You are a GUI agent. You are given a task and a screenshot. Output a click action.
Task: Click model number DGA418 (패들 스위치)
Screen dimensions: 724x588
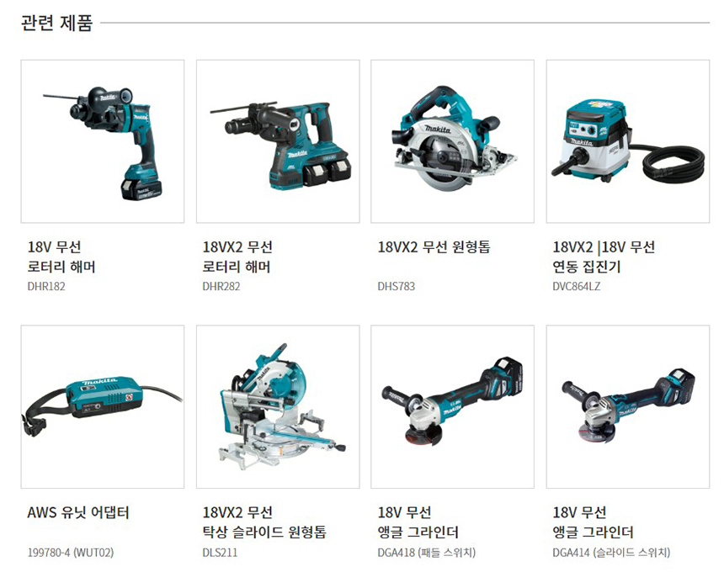point(427,553)
